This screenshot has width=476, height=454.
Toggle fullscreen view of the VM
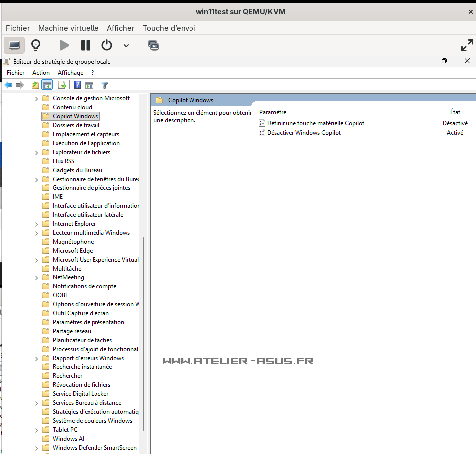(x=467, y=45)
